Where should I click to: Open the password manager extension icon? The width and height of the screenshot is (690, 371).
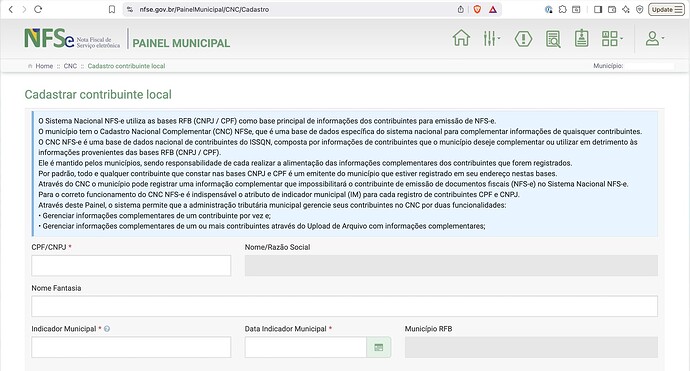point(548,9)
